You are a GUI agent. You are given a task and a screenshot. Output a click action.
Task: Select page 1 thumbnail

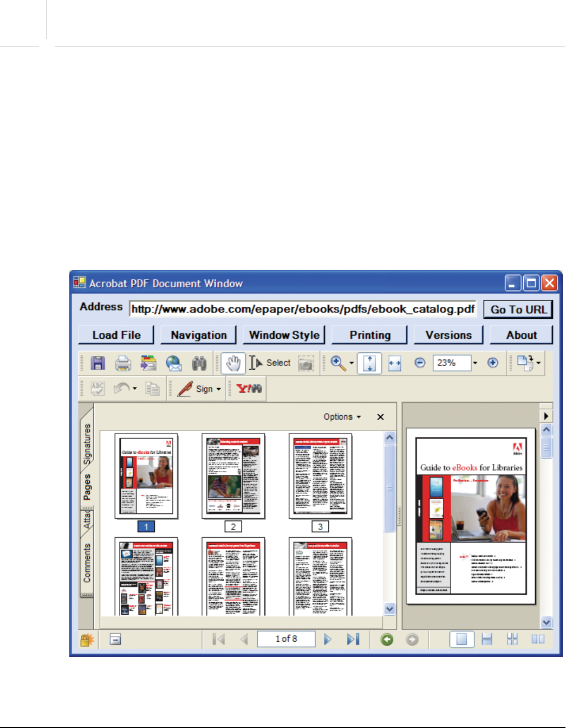(x=146, y=476)
